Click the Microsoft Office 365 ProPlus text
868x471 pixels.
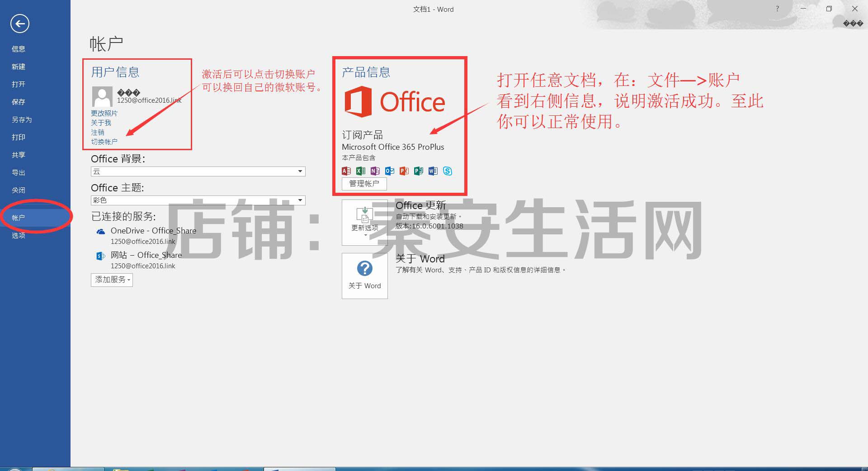pos(393,147)
